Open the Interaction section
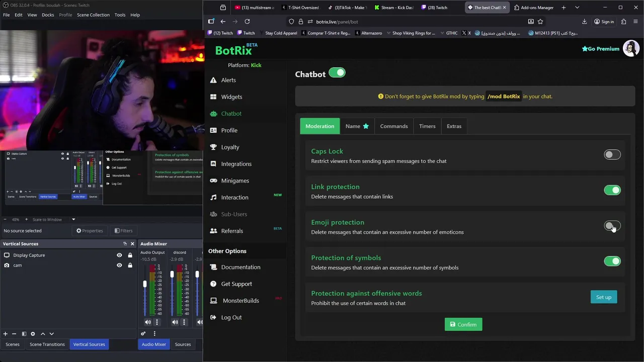 [x=234, y=197]
